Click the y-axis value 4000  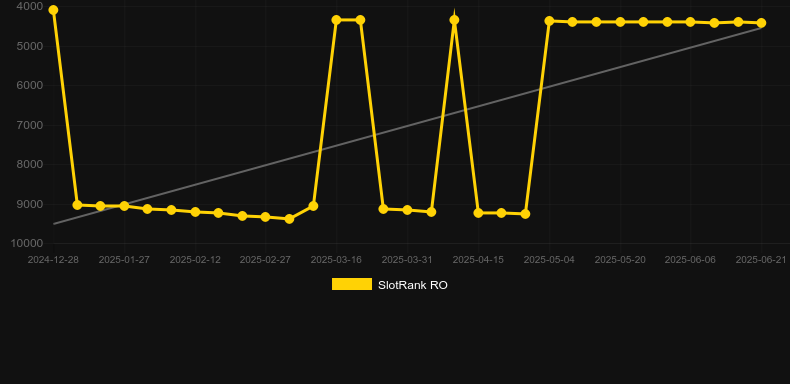30,7
